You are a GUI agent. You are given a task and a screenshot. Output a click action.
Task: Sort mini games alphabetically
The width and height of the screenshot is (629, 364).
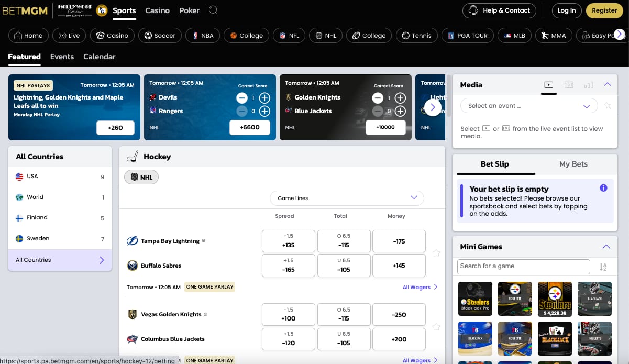click(603, 267)
